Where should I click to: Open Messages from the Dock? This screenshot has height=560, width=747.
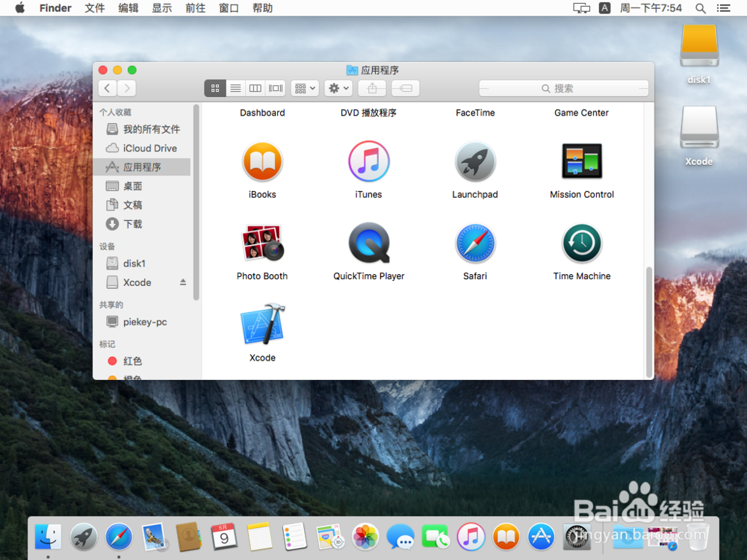click(400, 537)
